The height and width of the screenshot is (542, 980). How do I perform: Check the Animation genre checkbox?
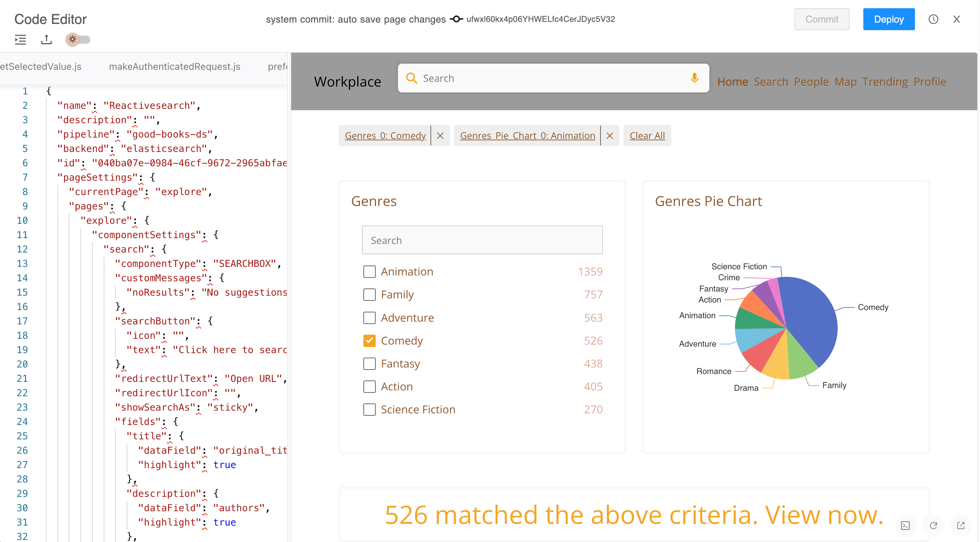click(369, 271)
